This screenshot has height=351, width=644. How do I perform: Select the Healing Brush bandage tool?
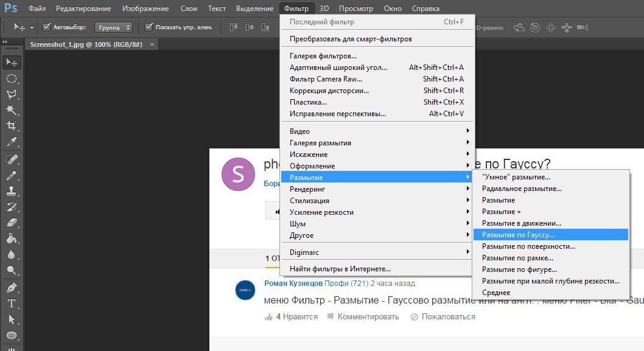[12, 159]
